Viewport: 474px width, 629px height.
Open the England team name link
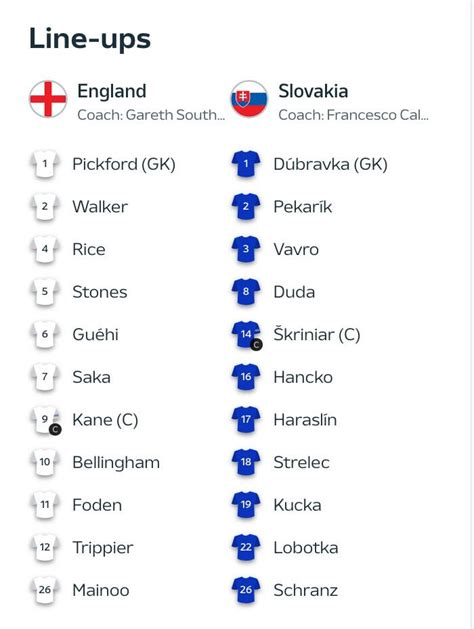[x=111, y=91]
